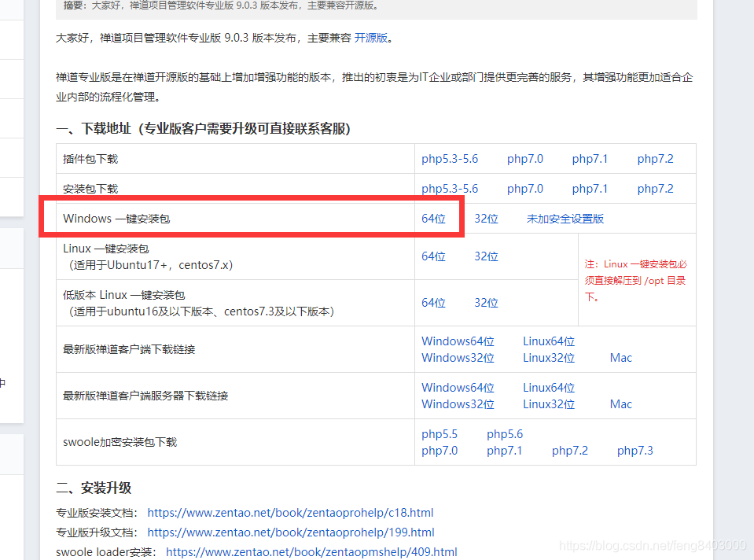This screenshot has width=754, height=560.
Task: Download the php7.2 插件包 plugin package
Action: (x=655, y=158)
